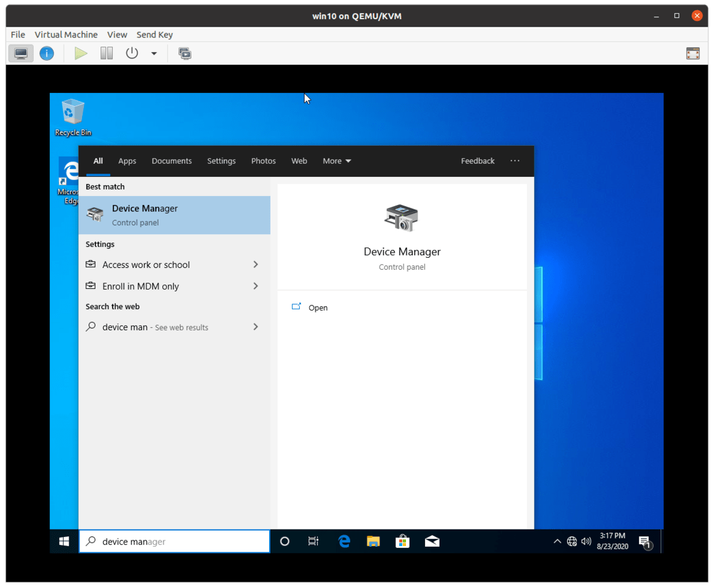
Task: Show hidden system tray icons
Action: tap(557, 541)
